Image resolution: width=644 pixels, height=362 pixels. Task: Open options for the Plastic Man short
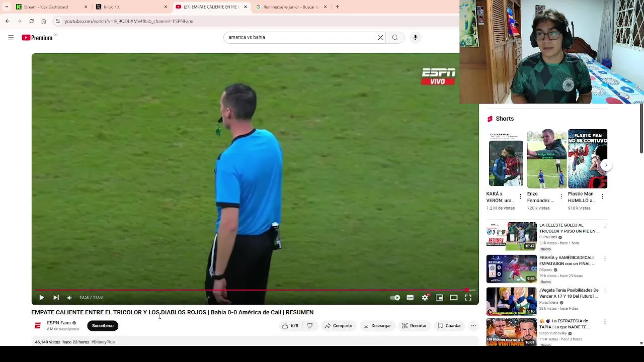tap(602, 197)
